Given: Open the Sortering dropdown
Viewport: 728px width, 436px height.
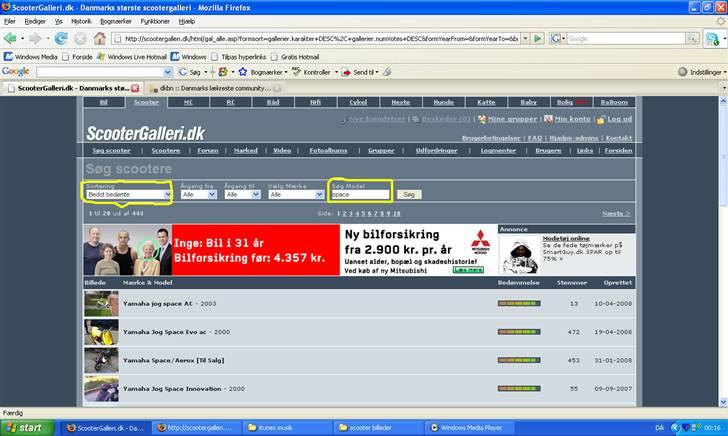Looking at the screenshot, I should click(127, 194).
